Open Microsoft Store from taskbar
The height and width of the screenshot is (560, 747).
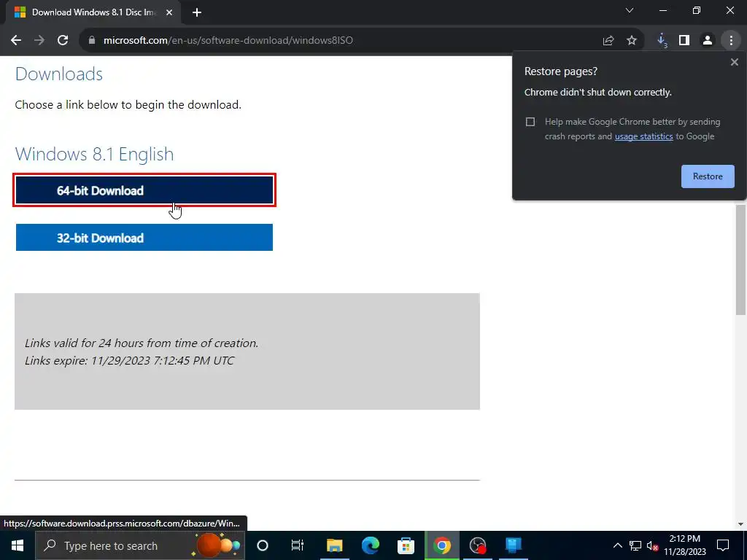click(406, 545)
